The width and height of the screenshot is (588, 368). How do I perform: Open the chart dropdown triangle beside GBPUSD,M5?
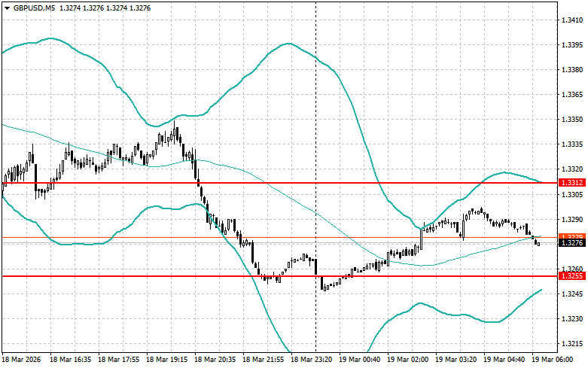click(7, 8)
